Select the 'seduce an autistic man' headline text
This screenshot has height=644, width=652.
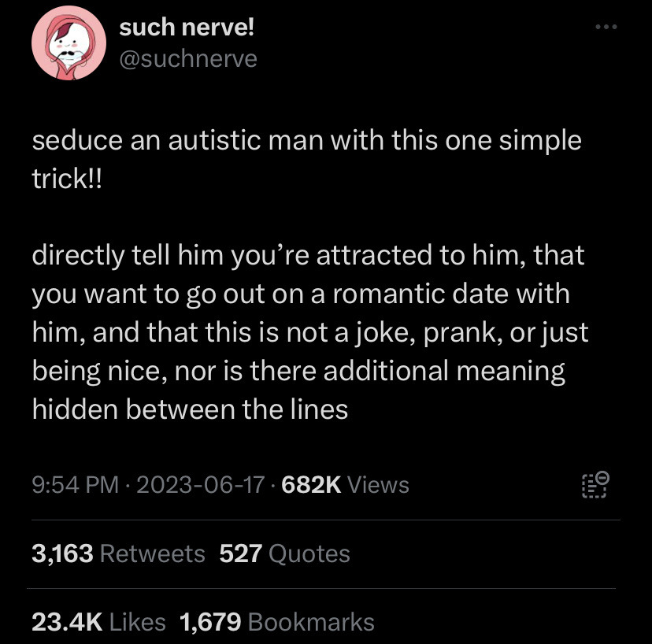click(x=306, y=159)
